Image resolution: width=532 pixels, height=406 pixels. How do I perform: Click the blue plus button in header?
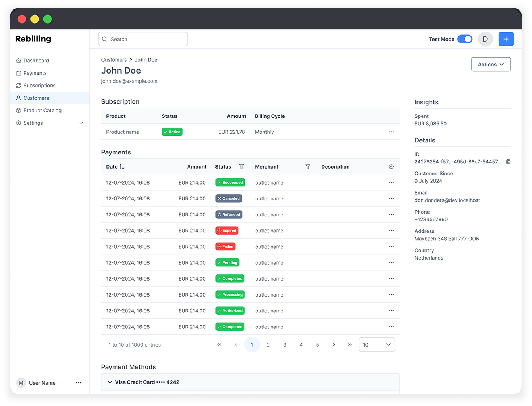[506, 39]
